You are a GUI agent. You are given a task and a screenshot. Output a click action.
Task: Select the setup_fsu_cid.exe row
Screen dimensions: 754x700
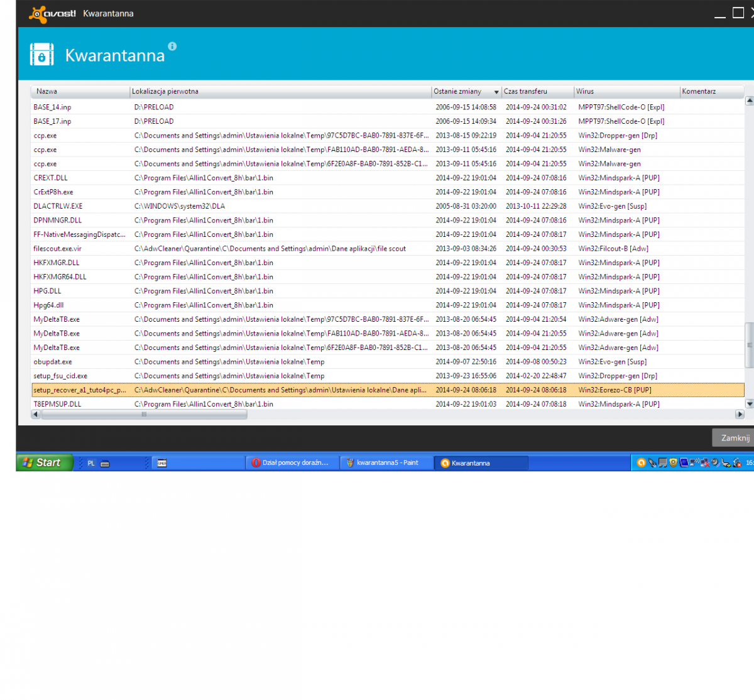click(388, 376)
